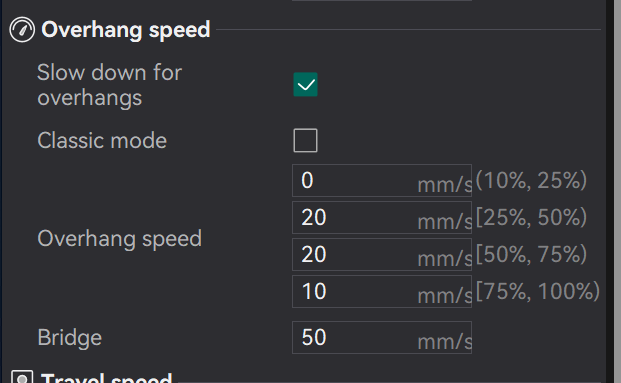
Task: Click the Overhang speed row label
Action: pos(120,238)
